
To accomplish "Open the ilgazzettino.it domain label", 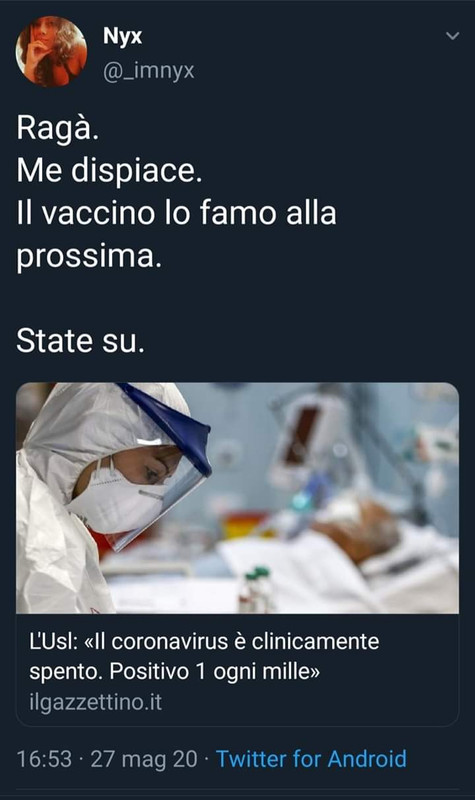I will [95, 702].
